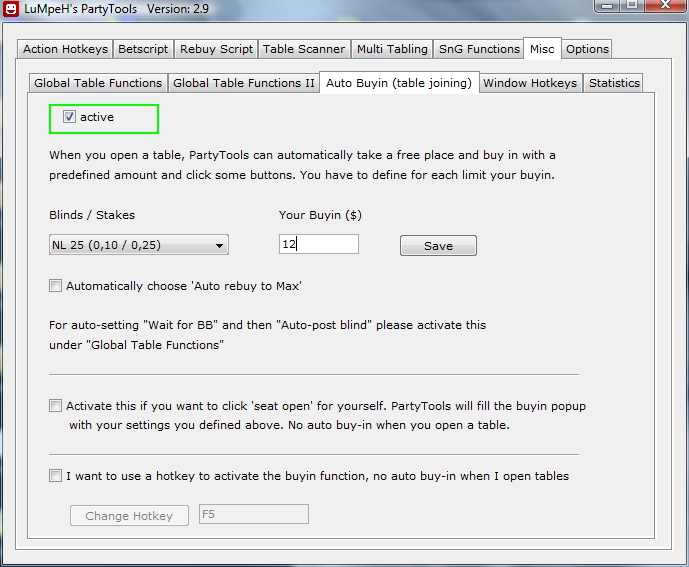This screenshot has width=689, height=567.
Task: Tick the click 'seat open' for yourself checkbox
Action: pyautogui.click(x=55, y=406)
